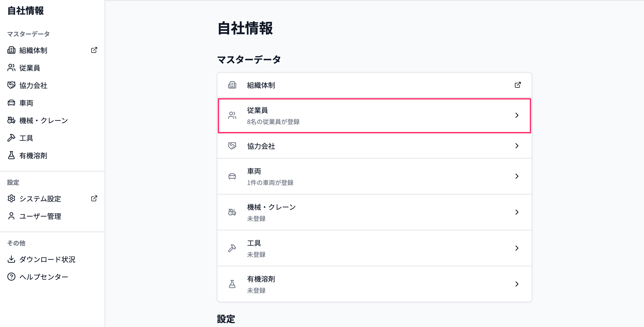This screenshot has height=327, width=644.
Task: Expand 従業員 row via right chevron
Action: pos(517,115)
